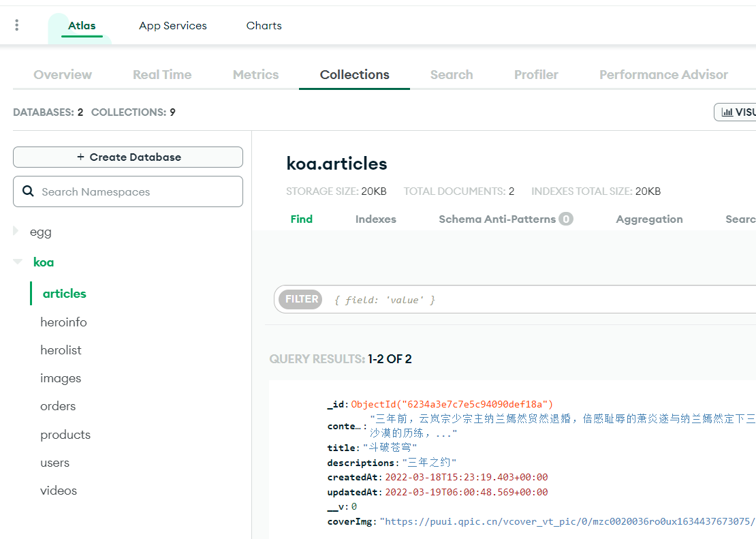The width and height of the screenshot is (756, 539).
Task: Open the Performance Advisor tab
Action: coord(663,75)
